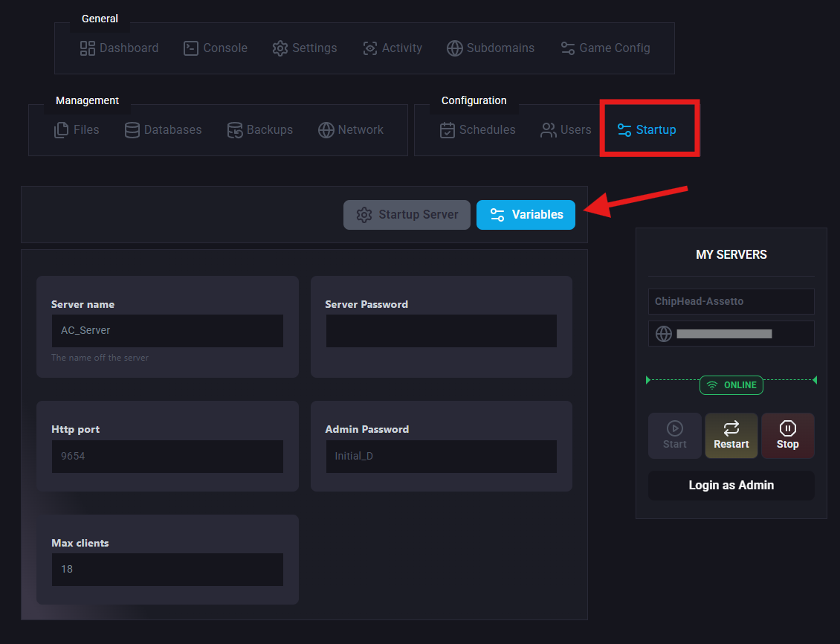The height and width of the screenshot is (644, 840).
Task: Open the Dashboard tab
Action: 120,48
